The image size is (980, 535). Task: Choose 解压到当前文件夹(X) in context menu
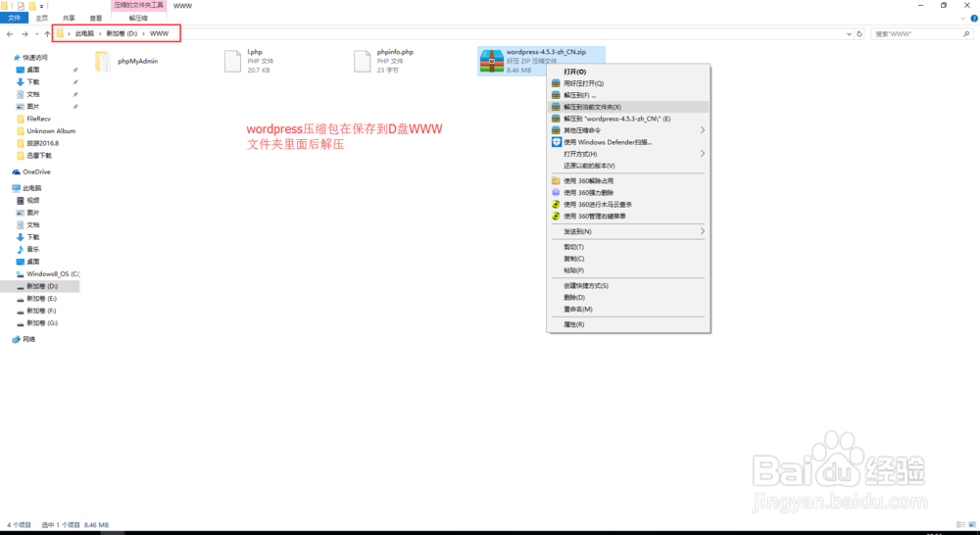click(x=628, y=107)
